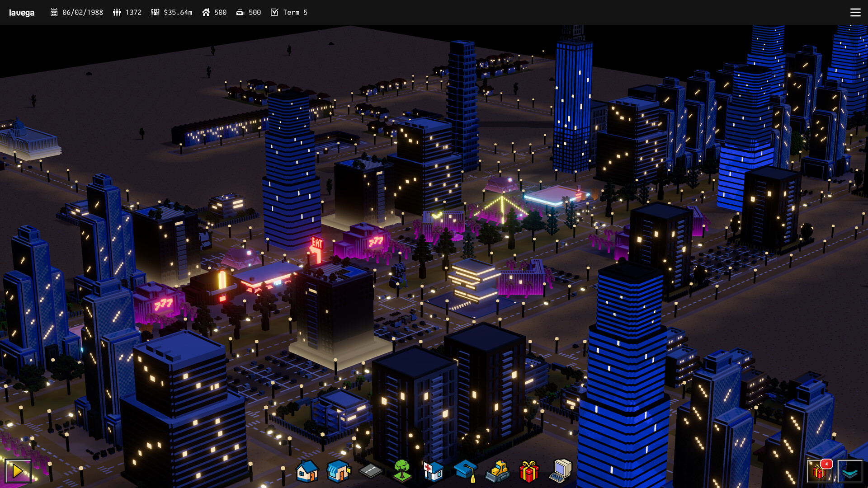Viewport: 868px width, 488px height.
Task: Click the population count 1372
Action: tap(133, 12)
